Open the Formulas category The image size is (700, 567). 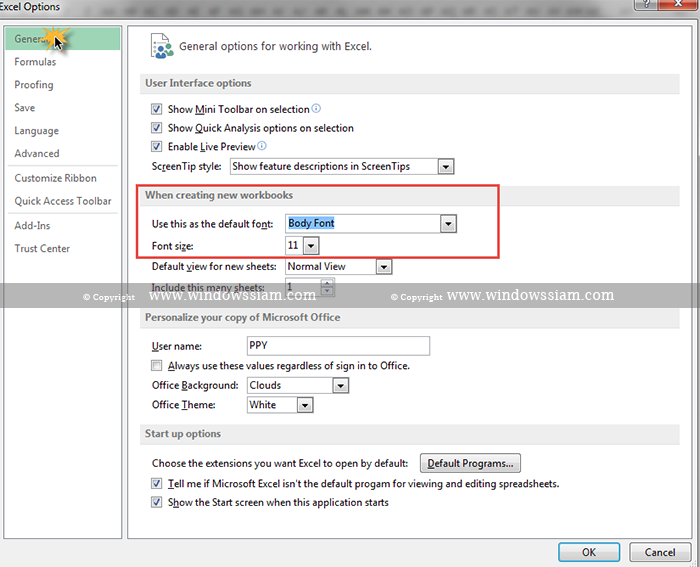pos(35,62)
